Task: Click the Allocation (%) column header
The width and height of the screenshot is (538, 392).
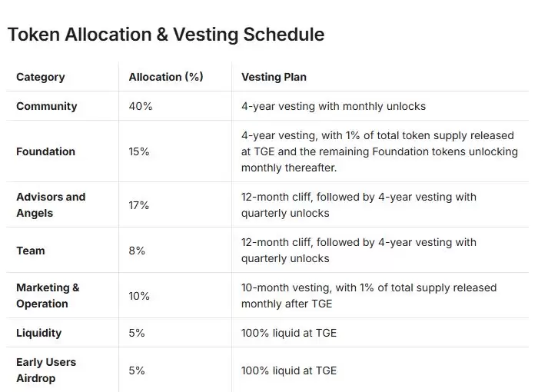Action: [165, 77]
